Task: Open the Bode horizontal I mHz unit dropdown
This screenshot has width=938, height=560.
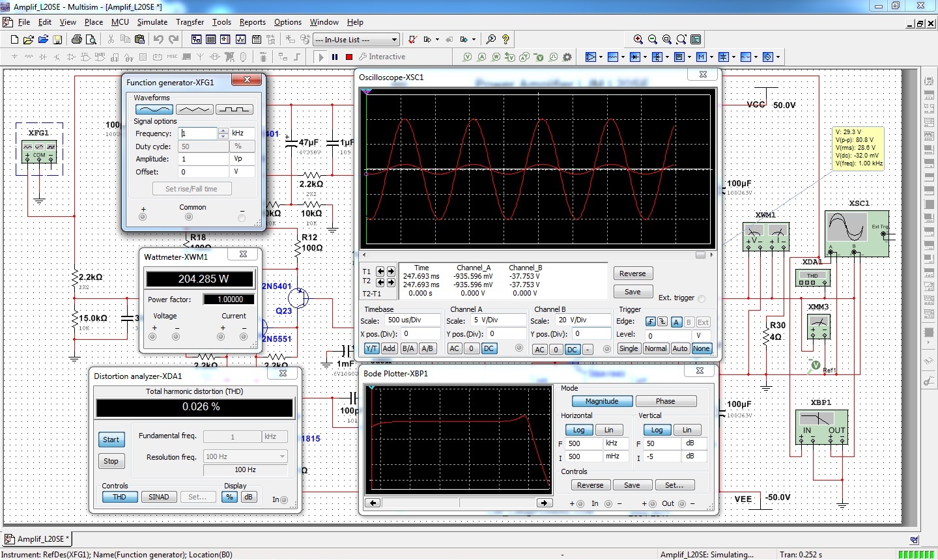Action: [616, 456]
